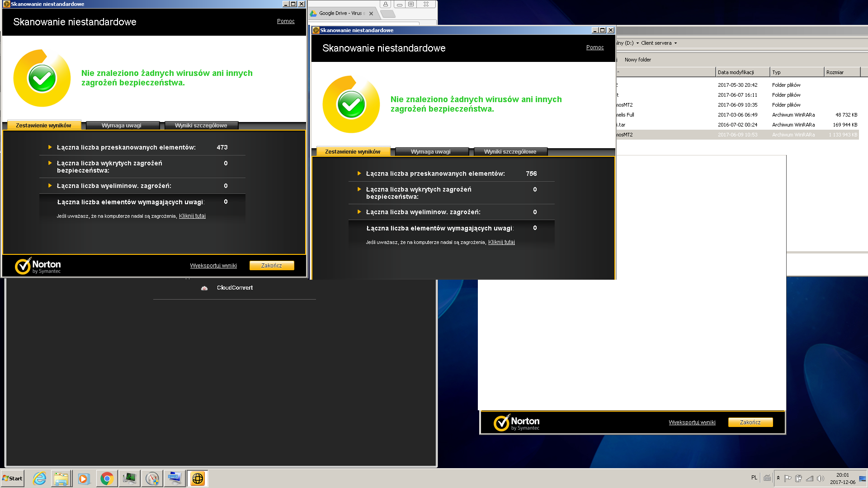Image resolution: width=868 pixels, height=488 pixels.
Task: Select folder row dated 2017-06-07 16:11
Action: (737, 95)
